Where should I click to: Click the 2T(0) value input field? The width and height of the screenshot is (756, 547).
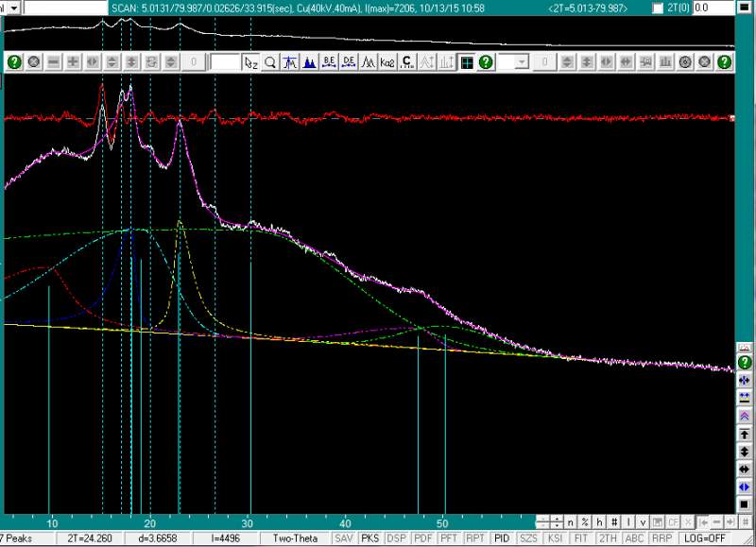point(713,8)
